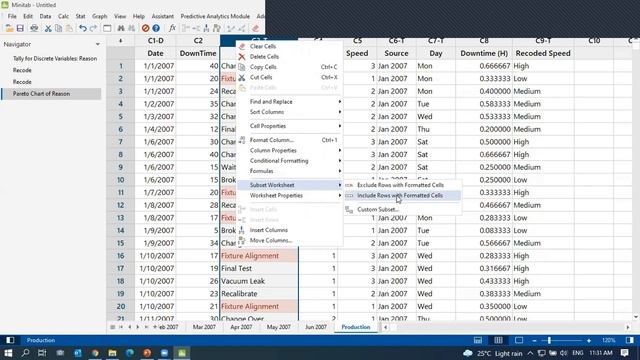The height and width of the screenshot is (360, 640).
Task: Open the Stat menu
Action: [80, 16]
